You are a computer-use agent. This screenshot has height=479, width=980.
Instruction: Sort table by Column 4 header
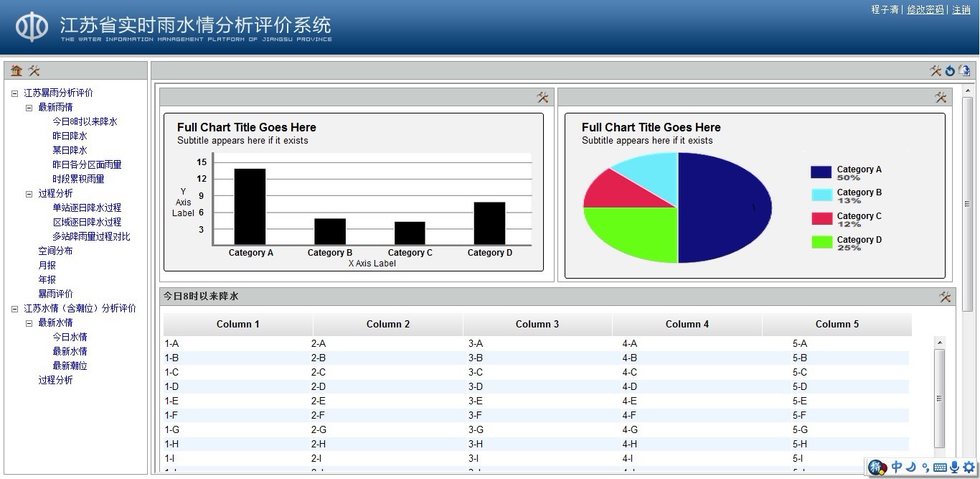click(687, 324)
